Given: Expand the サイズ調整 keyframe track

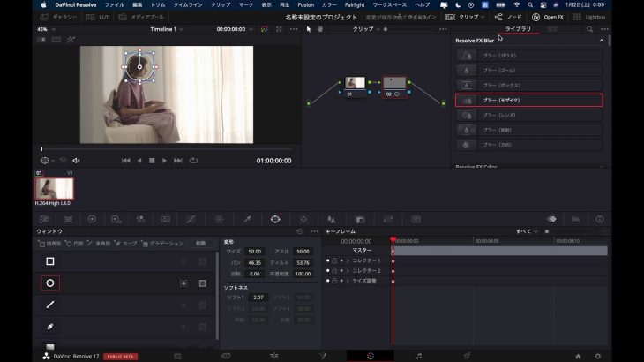Looking at the screenshot, I should click(x=348, y=281).
